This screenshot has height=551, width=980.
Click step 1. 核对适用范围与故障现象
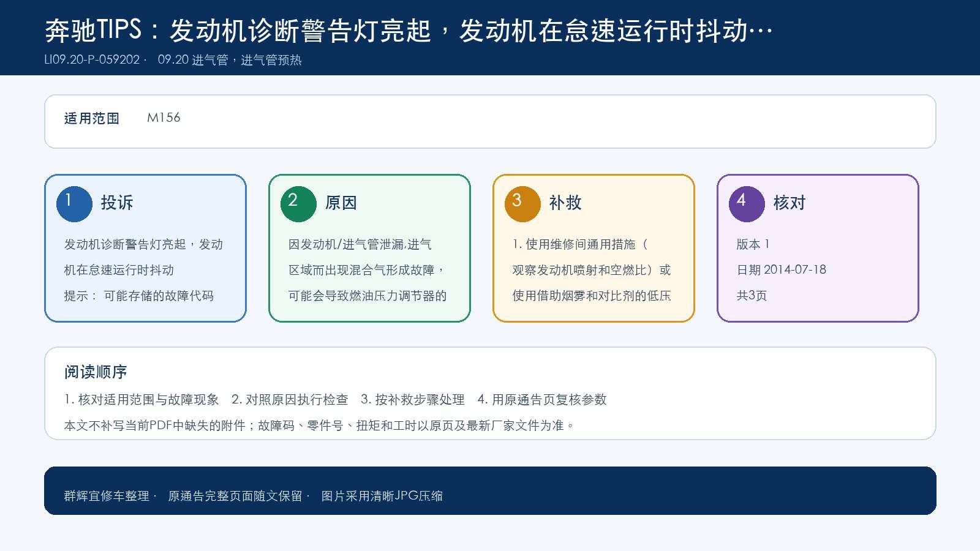(141, 400)
